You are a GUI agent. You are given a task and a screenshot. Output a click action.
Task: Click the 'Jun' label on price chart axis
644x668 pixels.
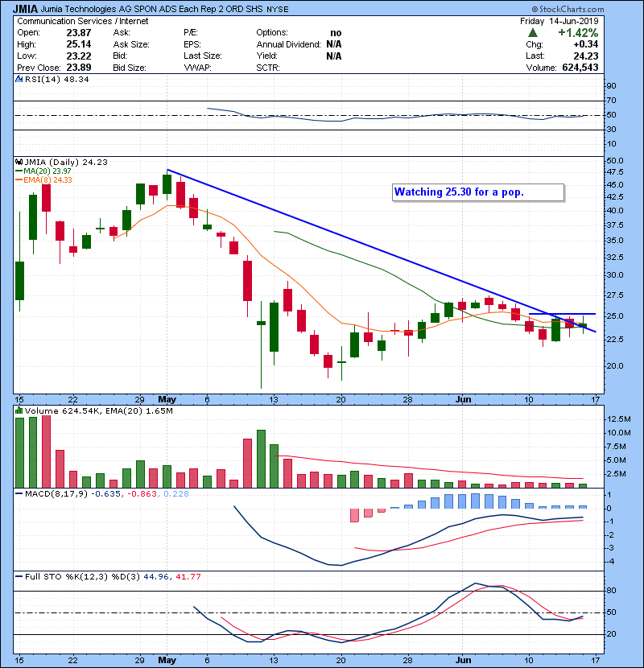[464, 400]
